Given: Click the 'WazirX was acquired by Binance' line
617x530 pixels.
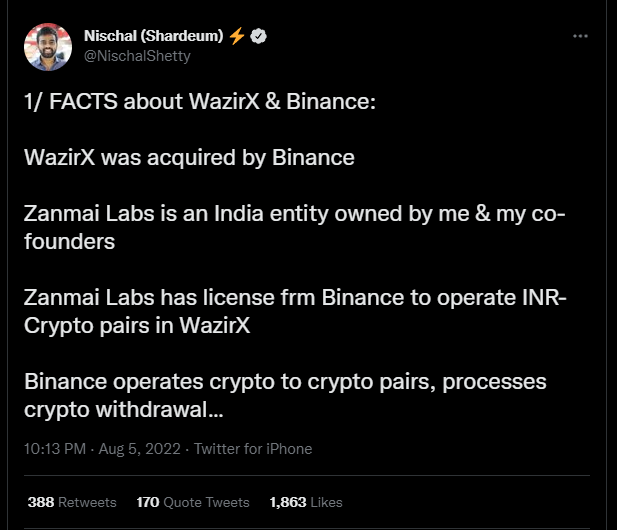Looking at the screenshot, I should pyautogui.click(x=189, y=158).
